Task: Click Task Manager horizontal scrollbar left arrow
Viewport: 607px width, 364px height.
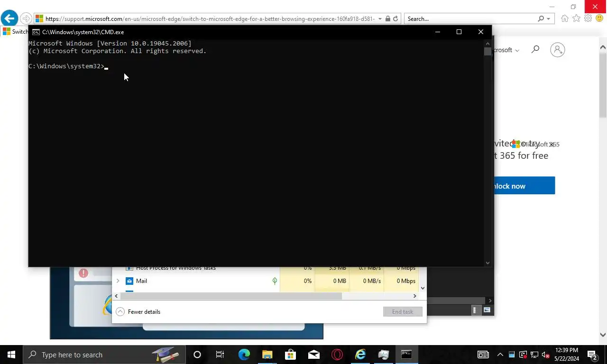Action: point(116,296)
